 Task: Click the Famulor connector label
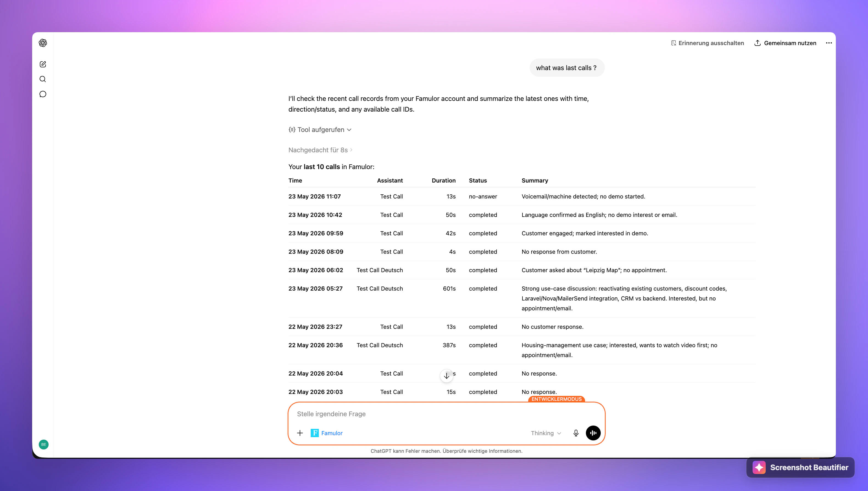pos(332,433)
